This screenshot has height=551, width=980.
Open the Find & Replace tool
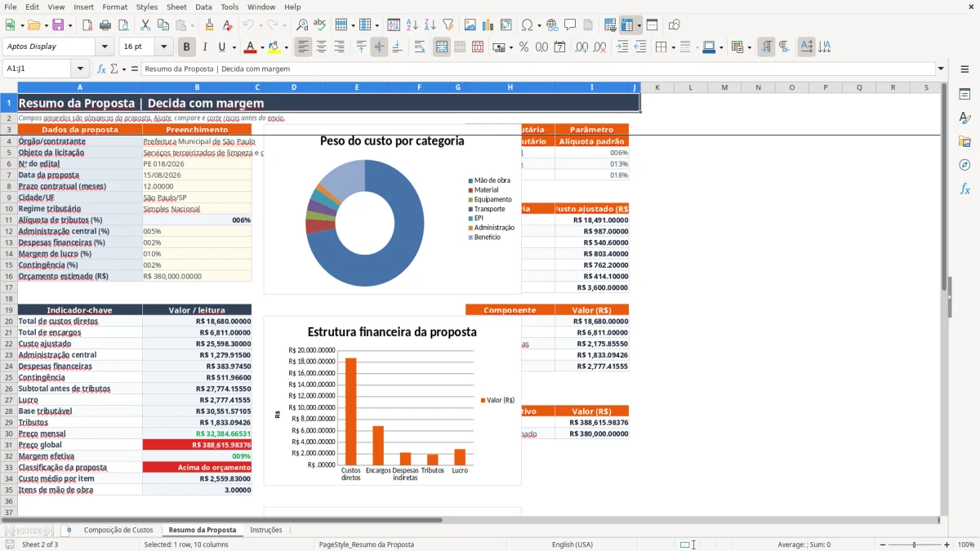point(302,25)
